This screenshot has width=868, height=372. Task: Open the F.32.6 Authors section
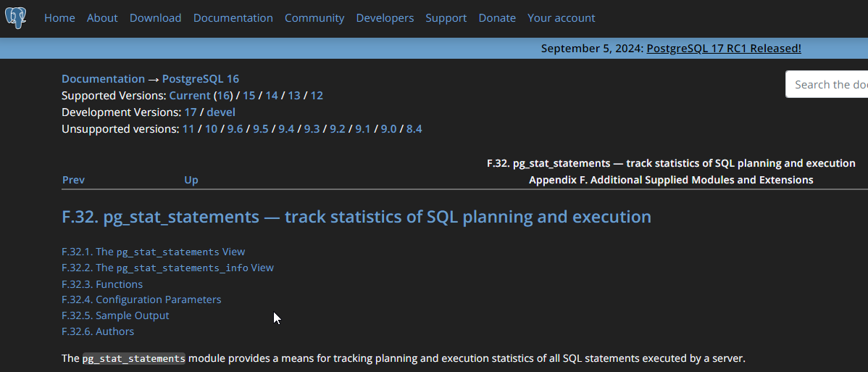coord(98,331)
